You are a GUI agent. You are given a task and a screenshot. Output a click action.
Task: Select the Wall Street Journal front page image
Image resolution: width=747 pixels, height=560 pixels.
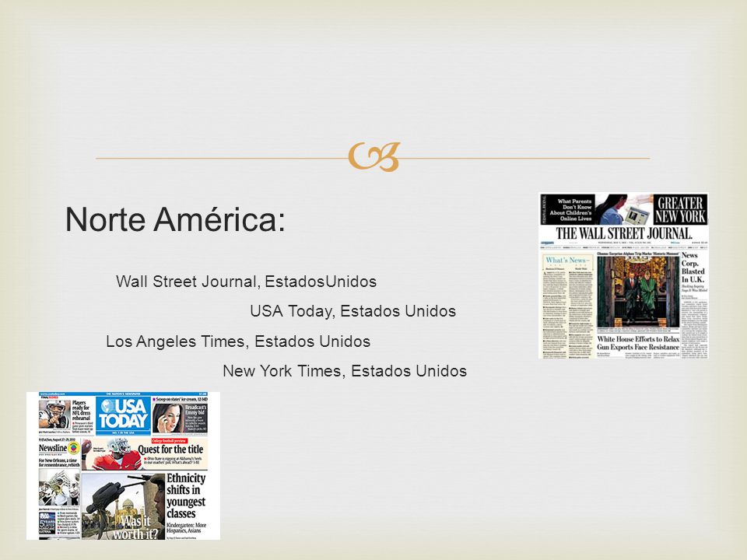pos(623,275)
